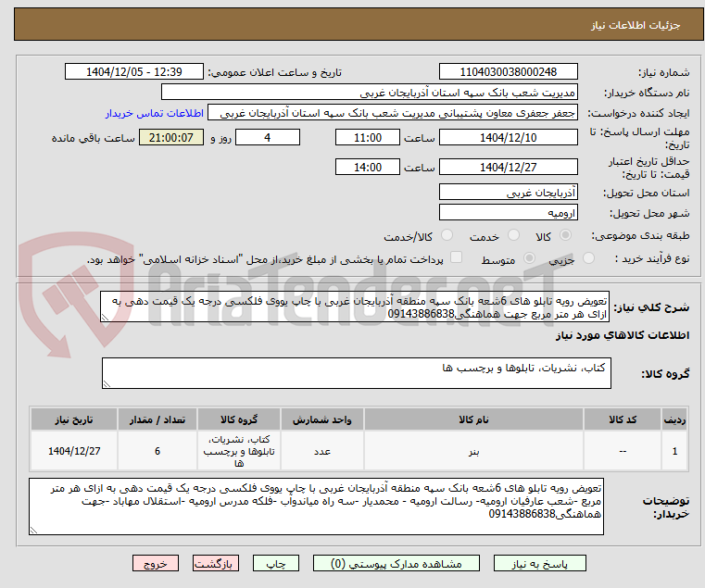Click the گروه کالا table column header
The image size is (705, 588).
point(239,419)
